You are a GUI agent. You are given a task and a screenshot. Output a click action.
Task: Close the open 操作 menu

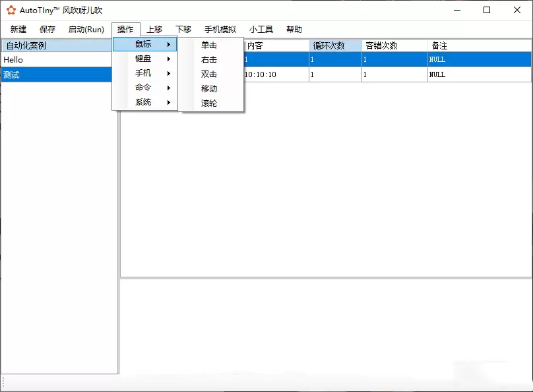point(125,30)
